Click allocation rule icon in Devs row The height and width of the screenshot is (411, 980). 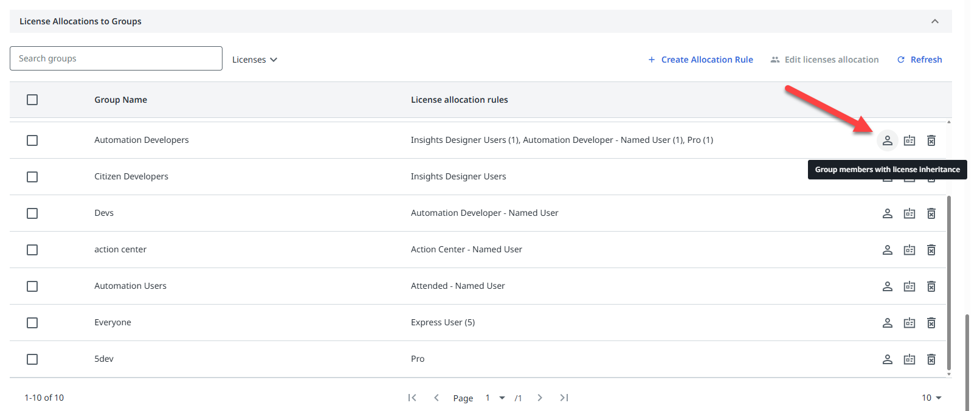(x=909, y=213)
